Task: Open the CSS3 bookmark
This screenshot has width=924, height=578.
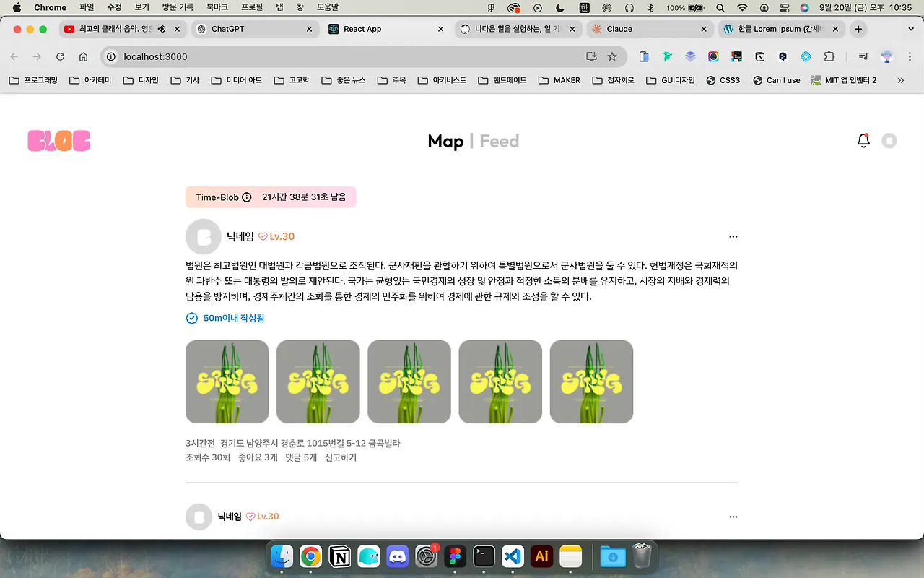Action: tap(723, 80)
